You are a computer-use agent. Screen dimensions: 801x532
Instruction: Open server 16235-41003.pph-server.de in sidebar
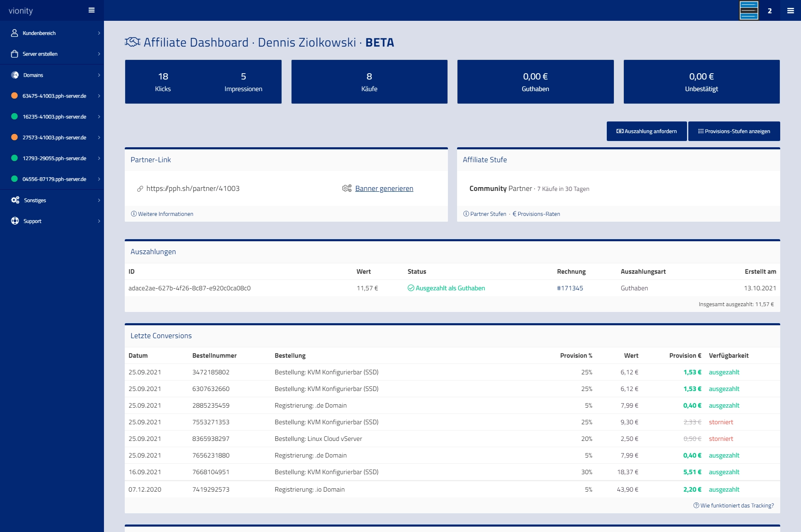point(54,116)
